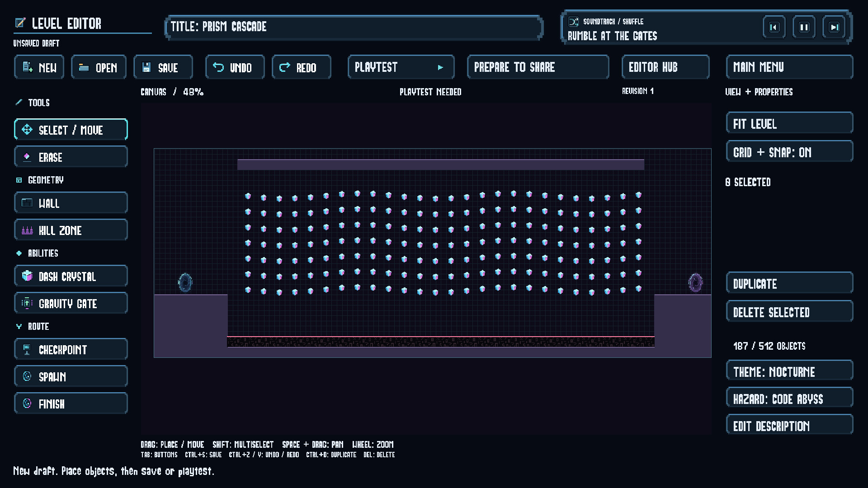The width and height of the screenshot is (868, 488).
Task: Select the kill zone strip at pit bottom
Action: 441,342
